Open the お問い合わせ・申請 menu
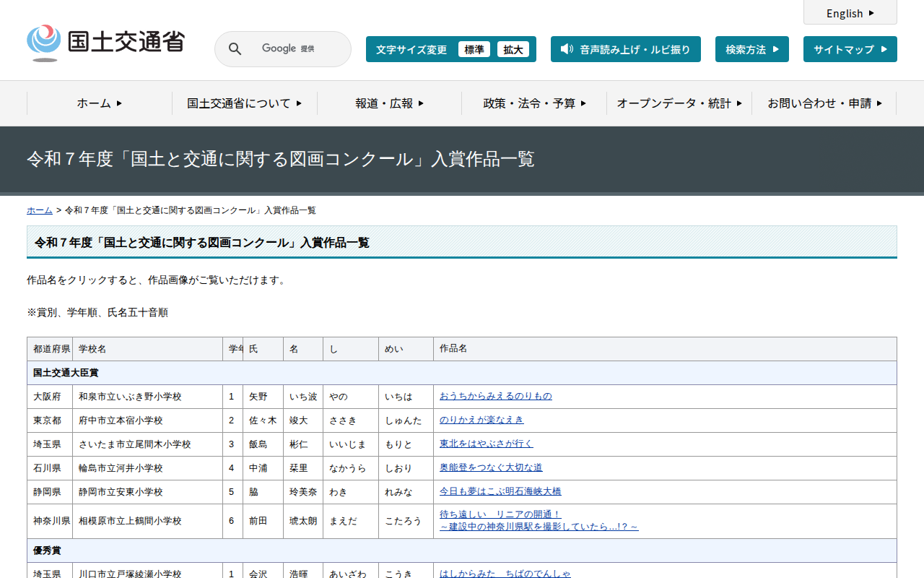 (x=824, y=103)
